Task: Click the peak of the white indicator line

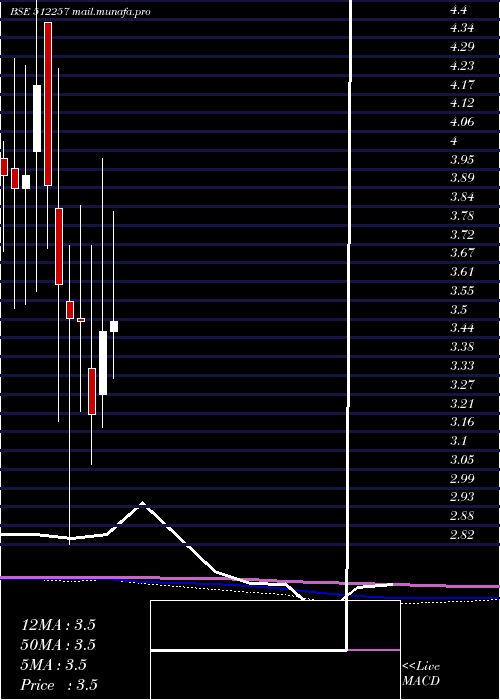Action: coord(142,503)
